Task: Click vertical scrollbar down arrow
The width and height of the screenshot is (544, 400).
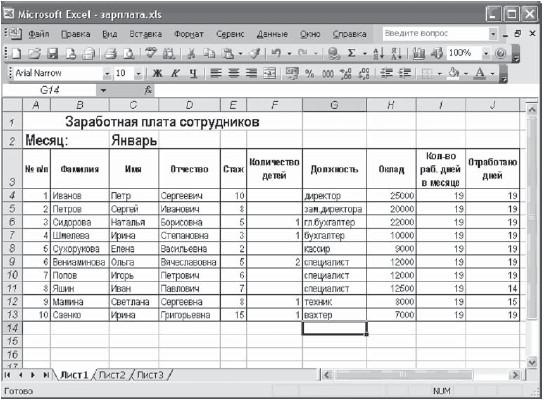Action: (x=532, y=363)
